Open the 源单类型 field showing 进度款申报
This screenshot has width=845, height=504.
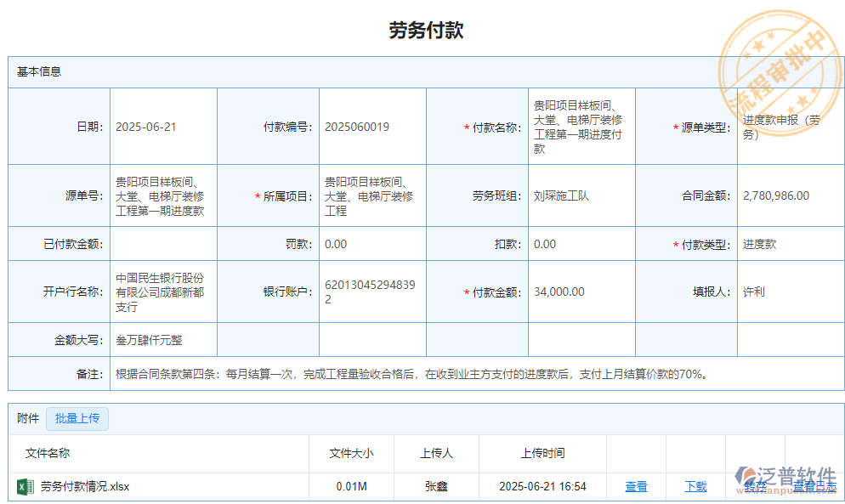pos(787,127)
